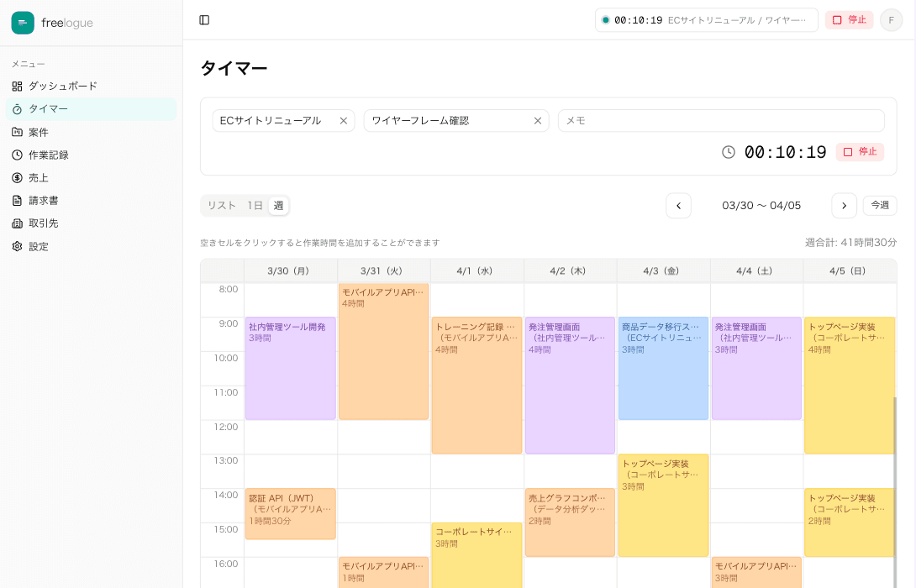Go to previous week with left chevron
The width and height of the screenshot is (916, 588).
678,206
